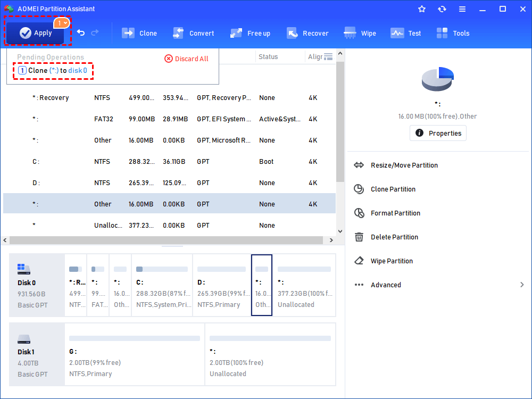Click the Apply checkmark button
This screenshot has width=532, height=399.
tap(35, 33)
